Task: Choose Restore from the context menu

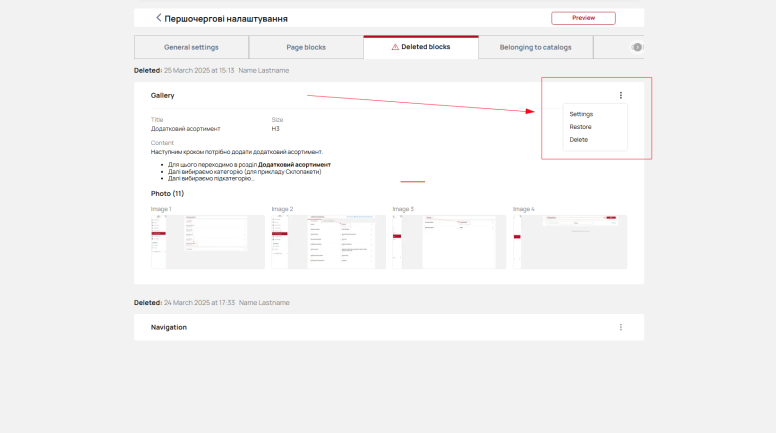Action: [580, 127]
